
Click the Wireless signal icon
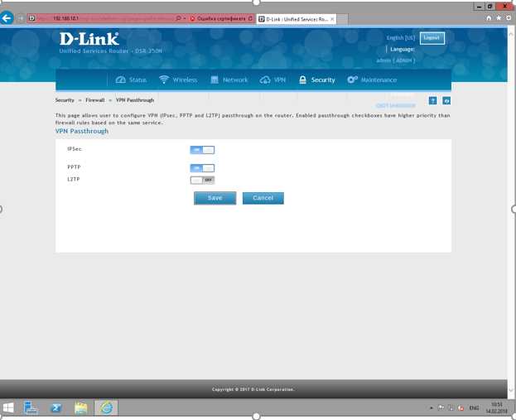tap(164, 80)
